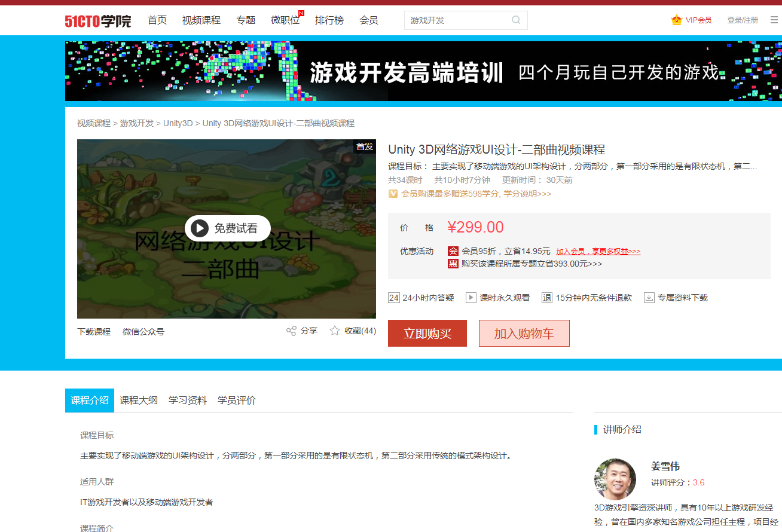Click the share icon beside 分享
The height and width of the screenshot is (532, 782).
(291, 331)
